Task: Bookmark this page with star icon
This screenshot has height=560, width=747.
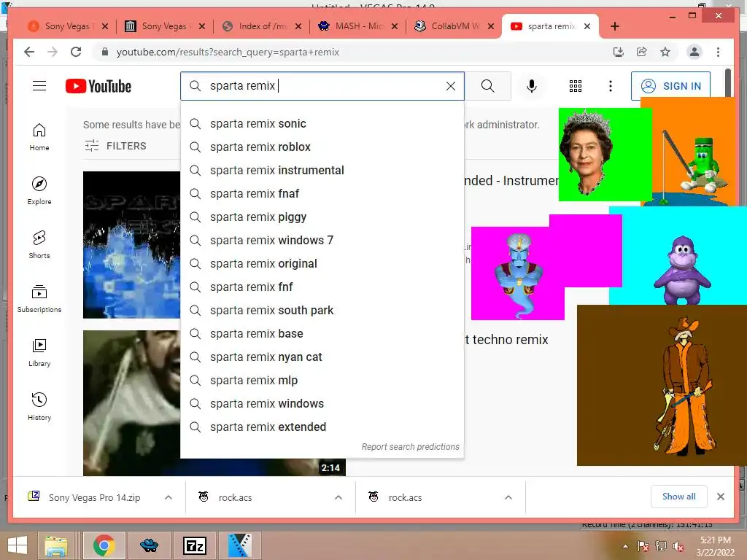Action: (665, 52)
